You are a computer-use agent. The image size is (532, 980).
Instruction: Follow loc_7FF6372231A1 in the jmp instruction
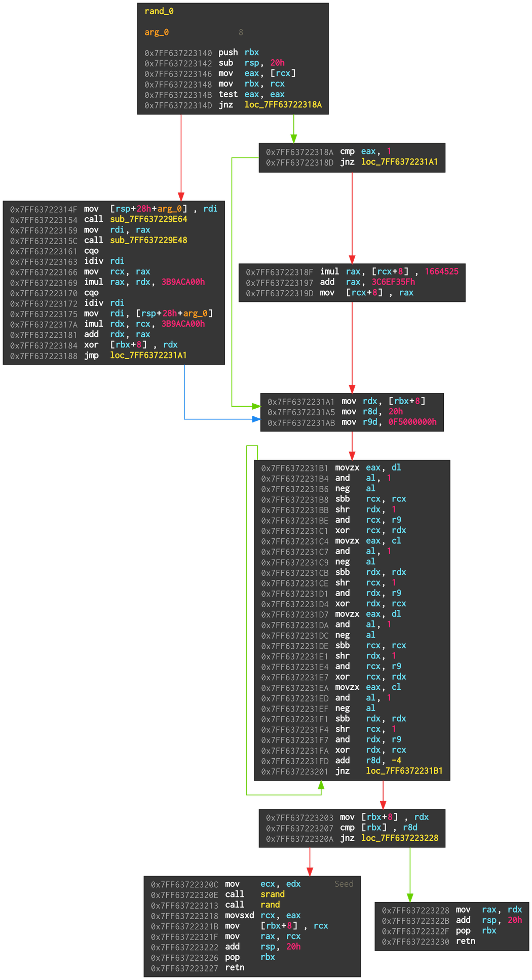tap(148, 355)
